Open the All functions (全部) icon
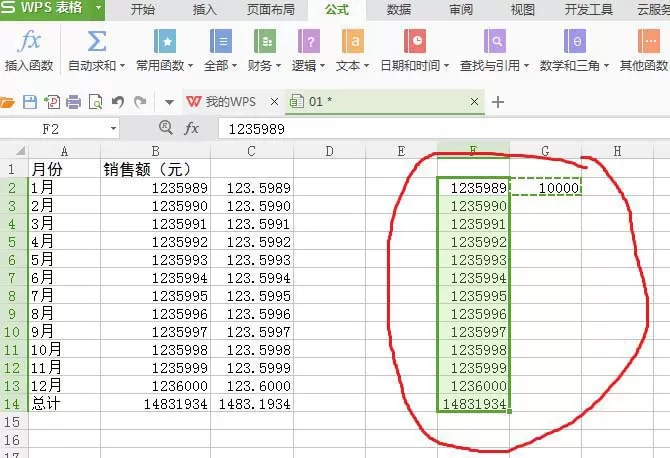This screenshot has height=458, width=670. coord(220,41)
